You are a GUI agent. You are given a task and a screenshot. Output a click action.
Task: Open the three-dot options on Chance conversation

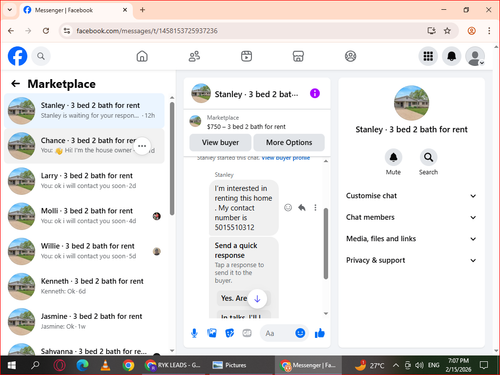pyautogui.click(x=142, y=146)
